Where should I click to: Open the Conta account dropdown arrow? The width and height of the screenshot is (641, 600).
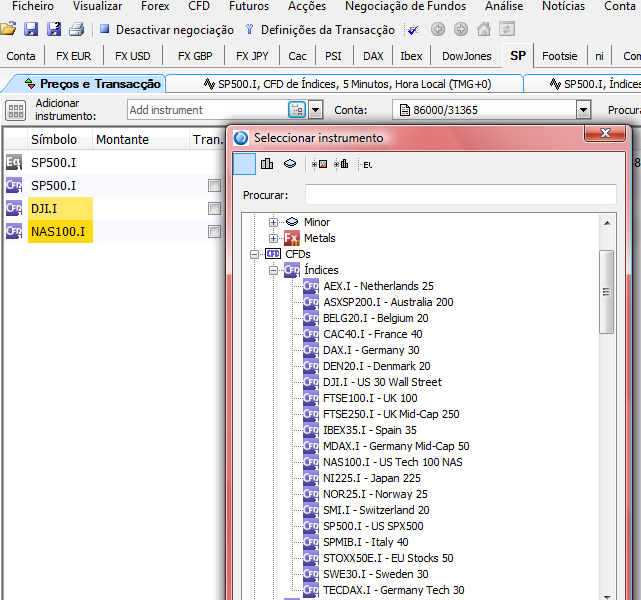click(583, 110)
